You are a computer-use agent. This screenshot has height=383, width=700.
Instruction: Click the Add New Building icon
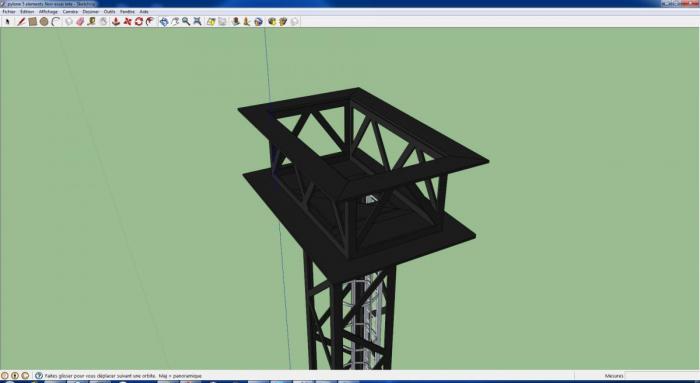[x=236, y=21]
